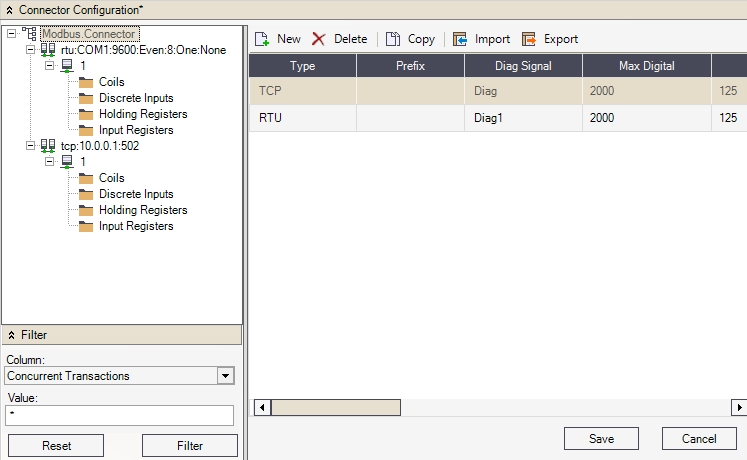
Task: Click the New toolbar icon
Action: [262, 39]
